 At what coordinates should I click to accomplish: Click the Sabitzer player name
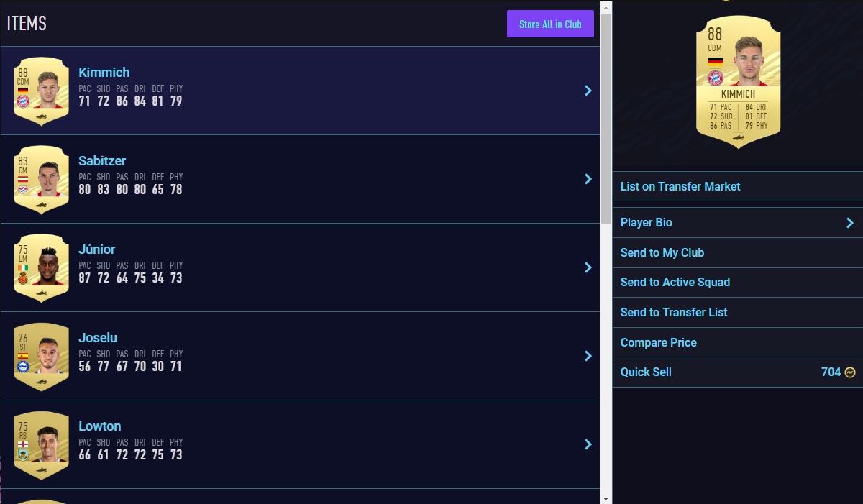[x=102, y=161]
